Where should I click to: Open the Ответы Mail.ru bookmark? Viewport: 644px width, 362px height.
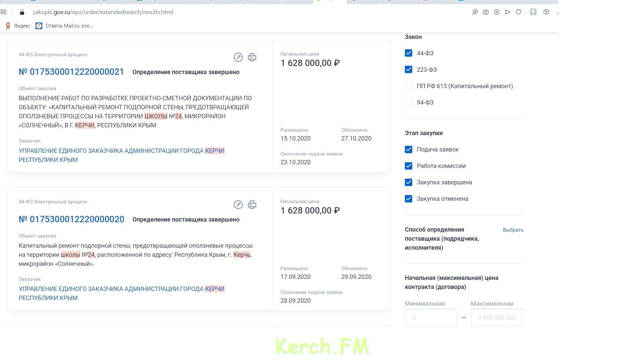tap(64, 26)
